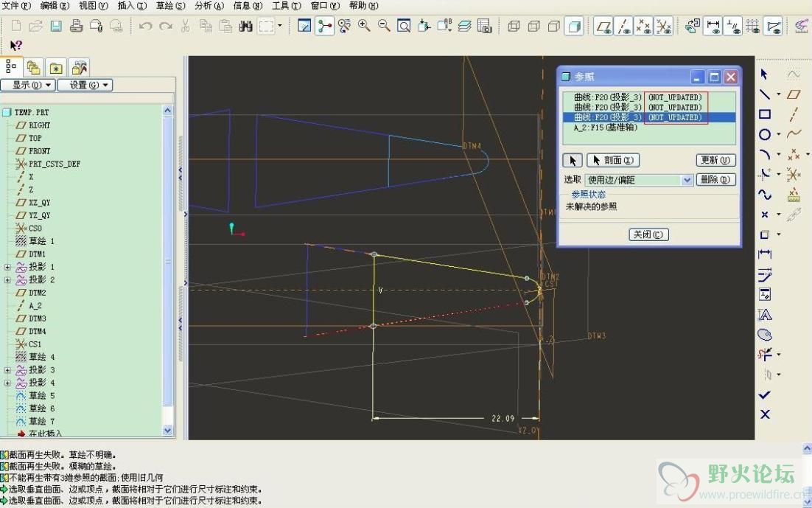Toggle constraints display in sketcher
Viewport: 812px width, 508px height.
pyautogui.click(x=732, y=26)
